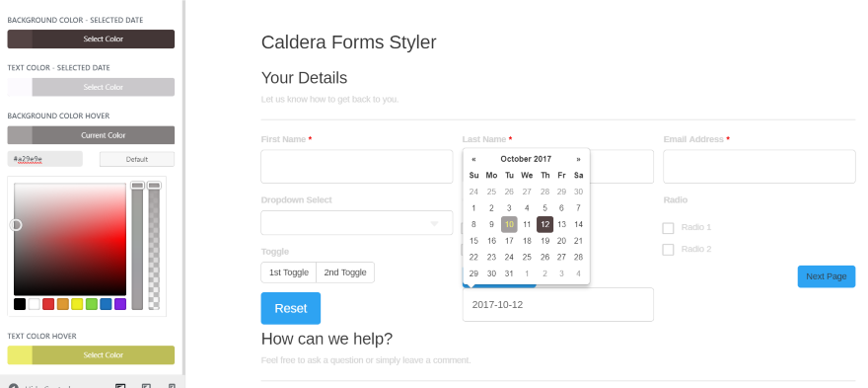The width and height of the screenshot is (868, 388).
Task: Click the blue Reset button
Action: pos(291,308)
